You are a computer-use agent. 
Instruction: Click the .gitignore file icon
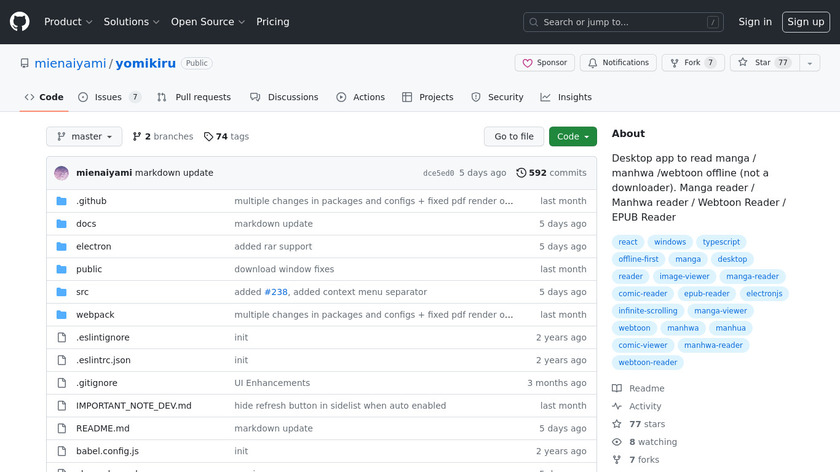[x=62, y=383]
